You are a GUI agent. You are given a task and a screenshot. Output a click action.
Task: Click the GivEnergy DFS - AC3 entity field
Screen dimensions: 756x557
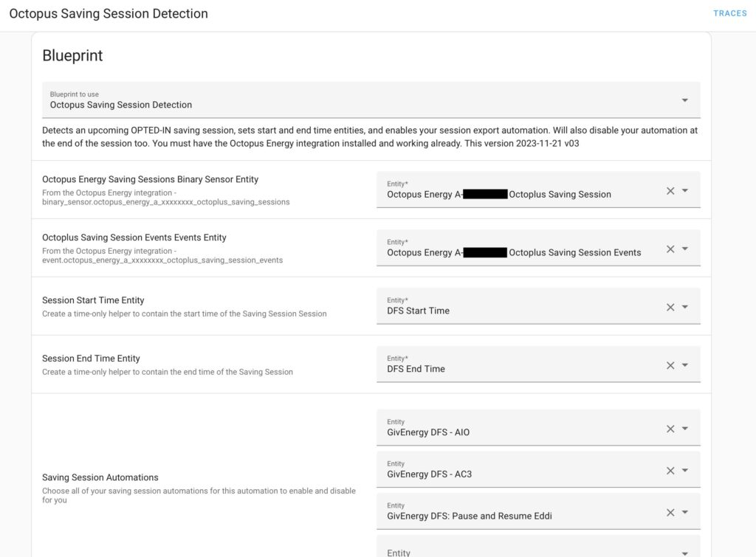[x=538, y=469]
